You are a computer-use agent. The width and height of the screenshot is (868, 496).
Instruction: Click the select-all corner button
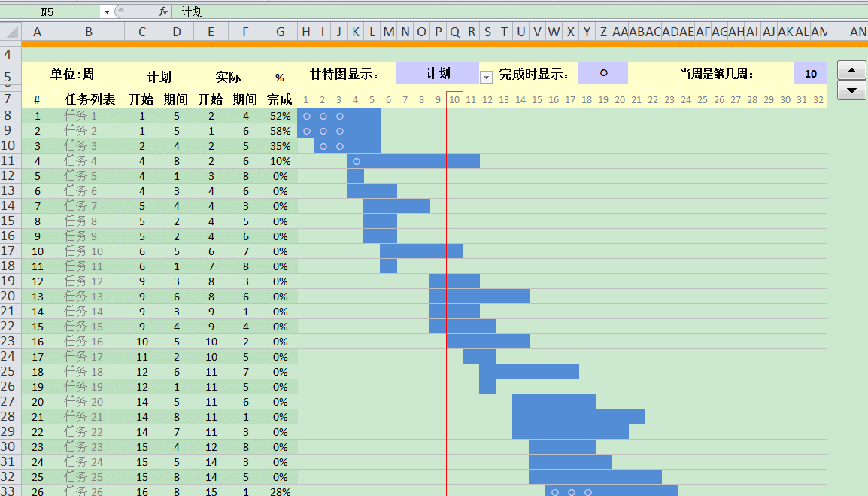pyautogui.click(x=11, y=32)
